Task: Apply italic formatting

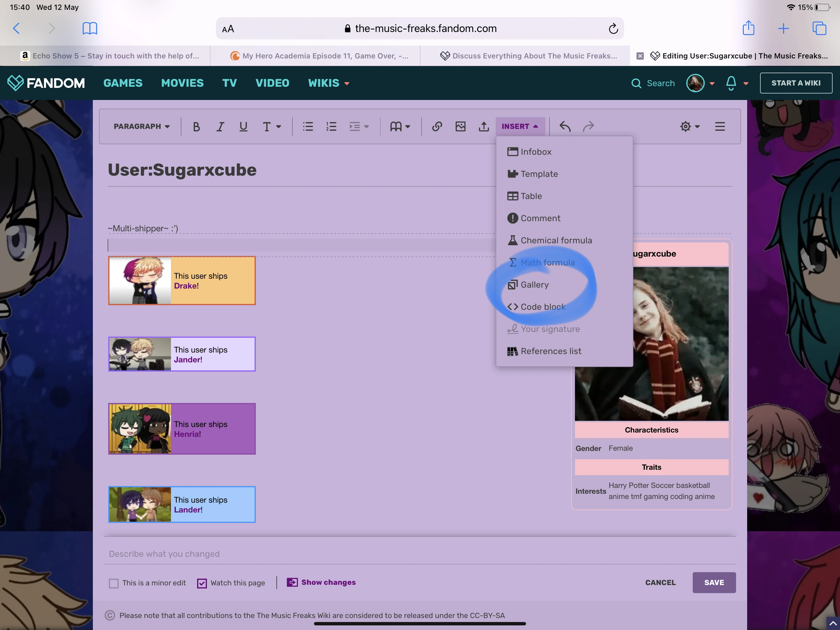Action: 220,126
